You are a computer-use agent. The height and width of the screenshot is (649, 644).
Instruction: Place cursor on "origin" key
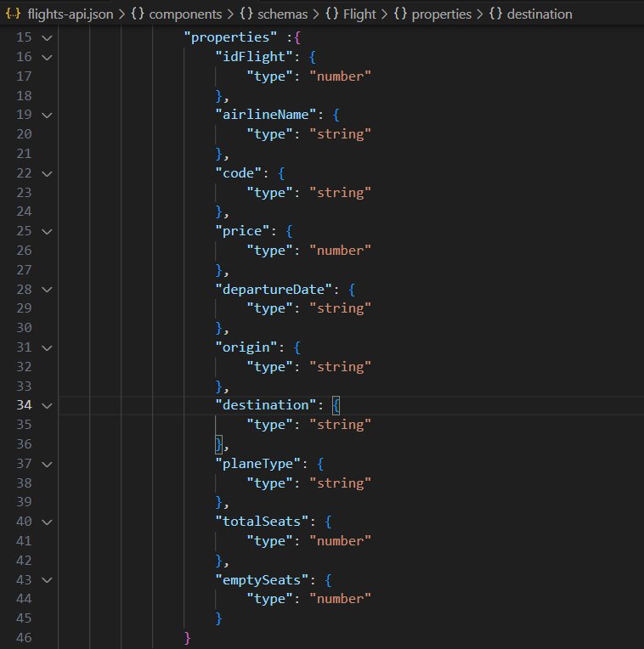click(246, 347)
